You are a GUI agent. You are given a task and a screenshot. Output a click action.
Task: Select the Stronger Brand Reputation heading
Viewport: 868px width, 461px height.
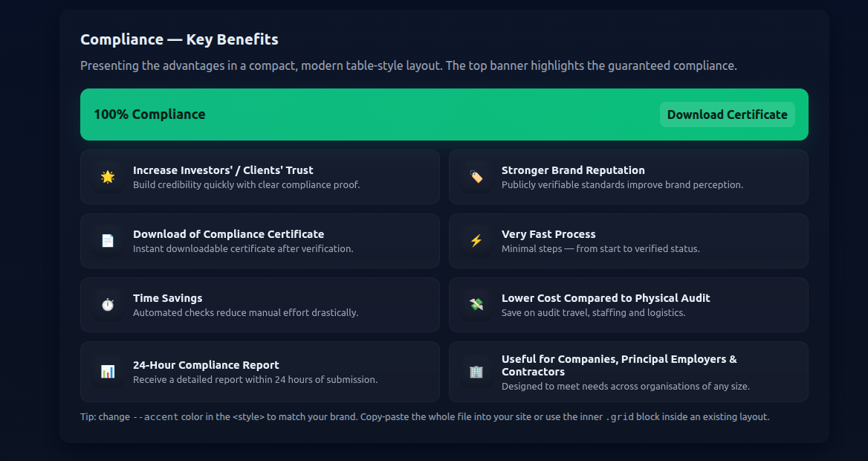point(573,170)
